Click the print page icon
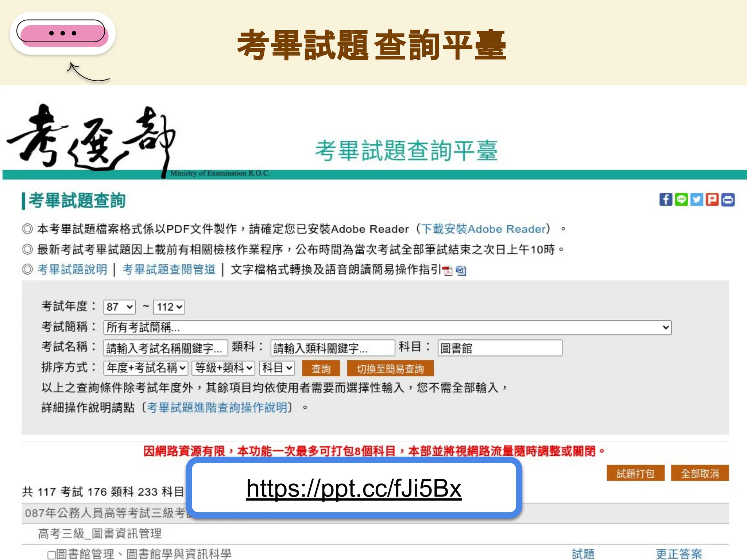Image resolution: width=747 pixels, height=560 pixels. pos(728,200)
